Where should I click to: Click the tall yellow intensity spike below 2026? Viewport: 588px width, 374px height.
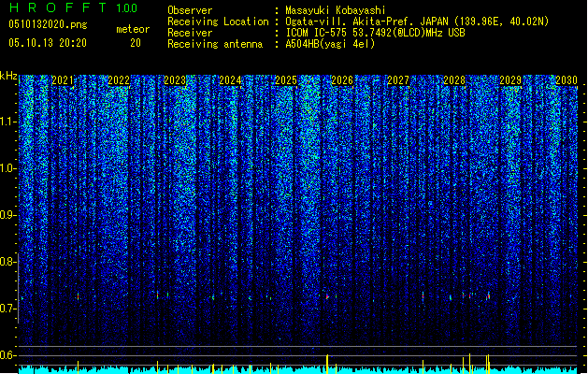click(327, 364)
